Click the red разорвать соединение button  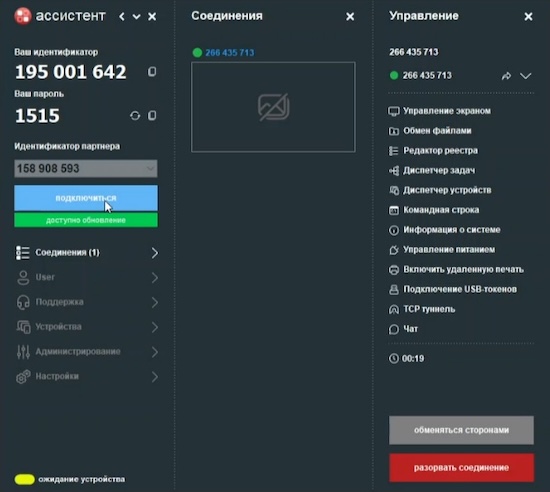[461, 468]
